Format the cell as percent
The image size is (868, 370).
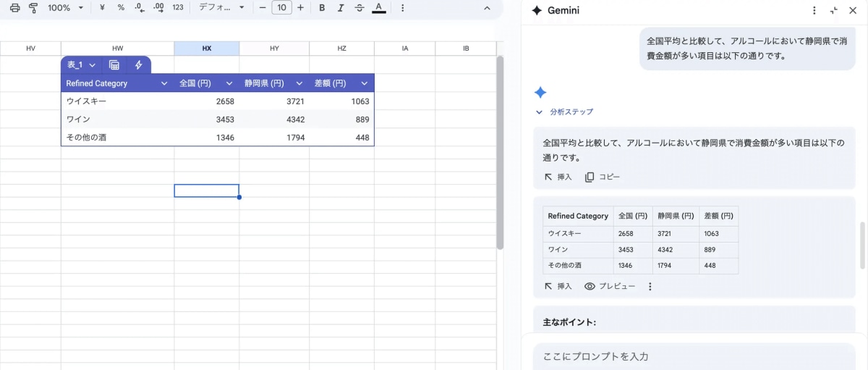point(121,8)
